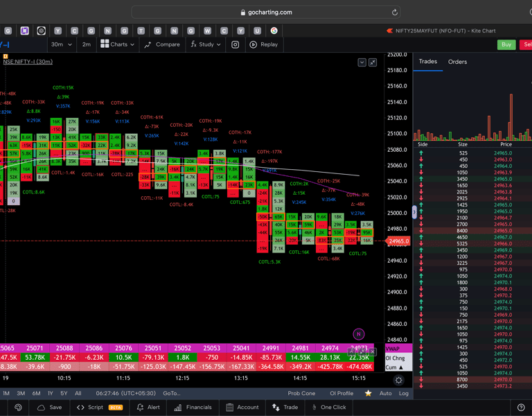532x416 pixels.
Task: Select the 5Y range
Action: pyautogui.click(x=64, y=393)
